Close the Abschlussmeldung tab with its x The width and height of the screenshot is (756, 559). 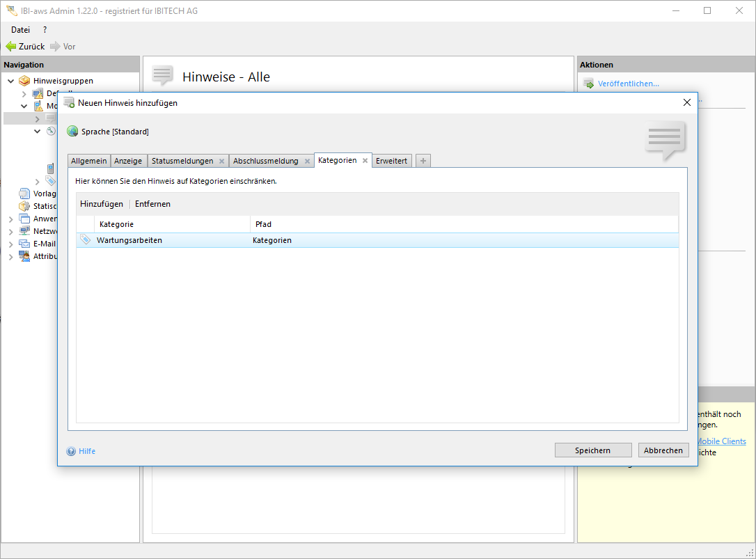pos(307,161)
